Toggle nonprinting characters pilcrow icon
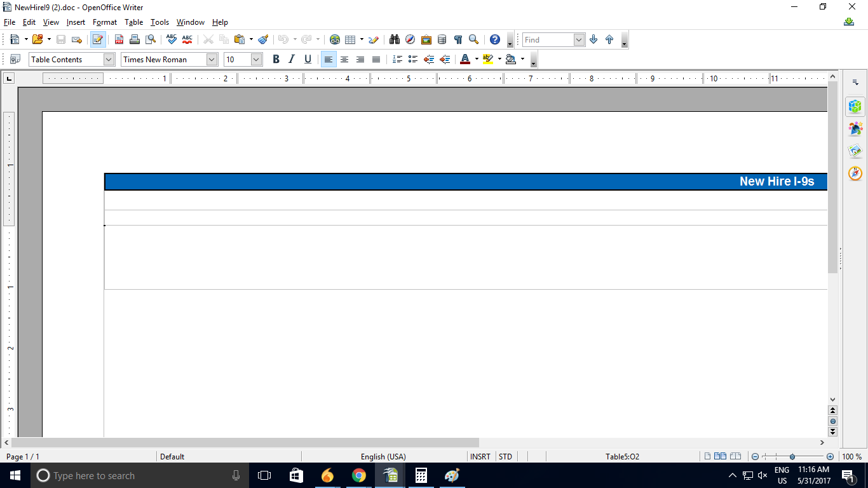Image resolution: width=868 pixels, height=488 pixels. click(458, 39)
